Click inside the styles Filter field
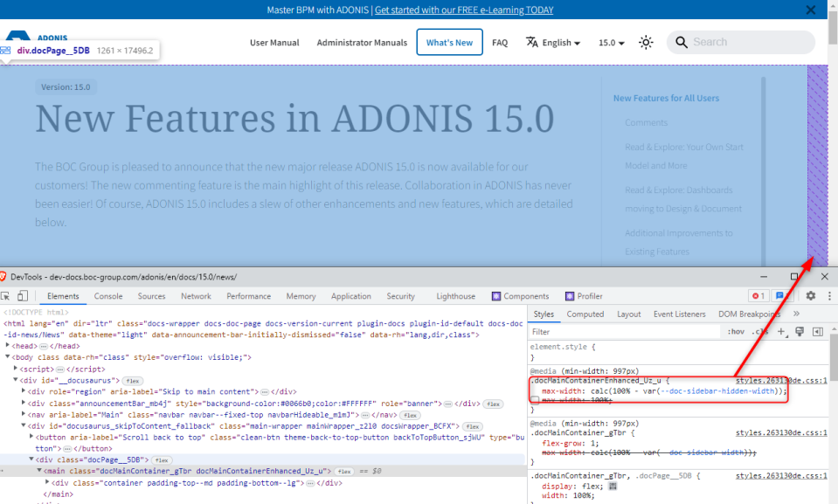The height and width of the screenshot is (504, 838). pos(612,332)
